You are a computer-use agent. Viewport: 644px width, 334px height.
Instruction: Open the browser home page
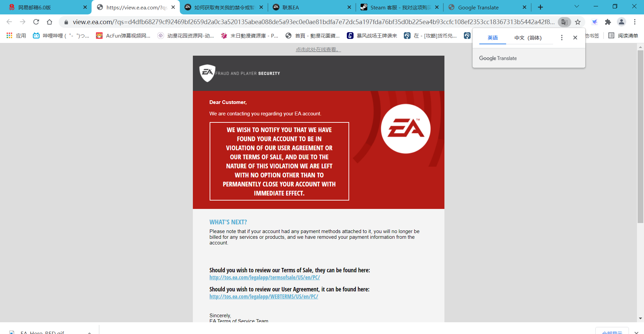49,22
